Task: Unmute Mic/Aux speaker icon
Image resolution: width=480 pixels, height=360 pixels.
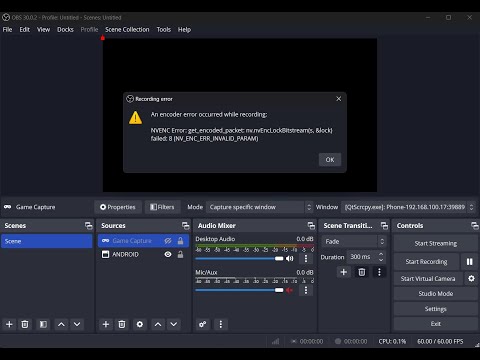Action: (x=289, y=290)
